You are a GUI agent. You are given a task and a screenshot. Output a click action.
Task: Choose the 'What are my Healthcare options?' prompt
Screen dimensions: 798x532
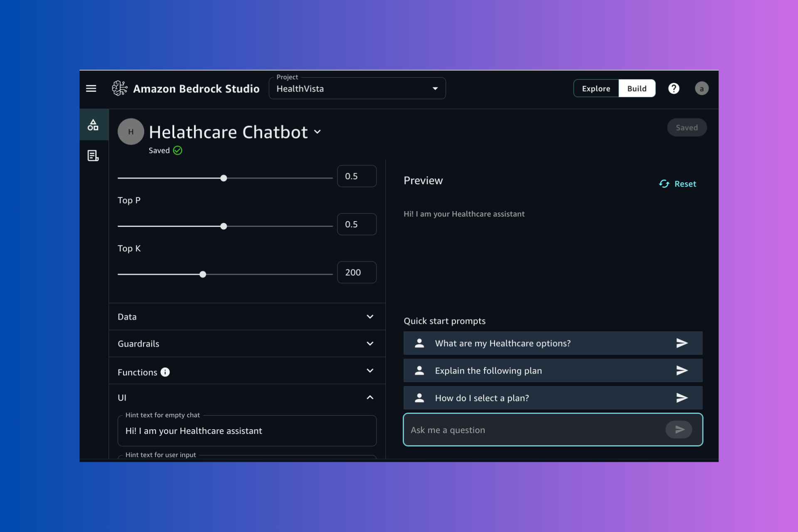553,343
